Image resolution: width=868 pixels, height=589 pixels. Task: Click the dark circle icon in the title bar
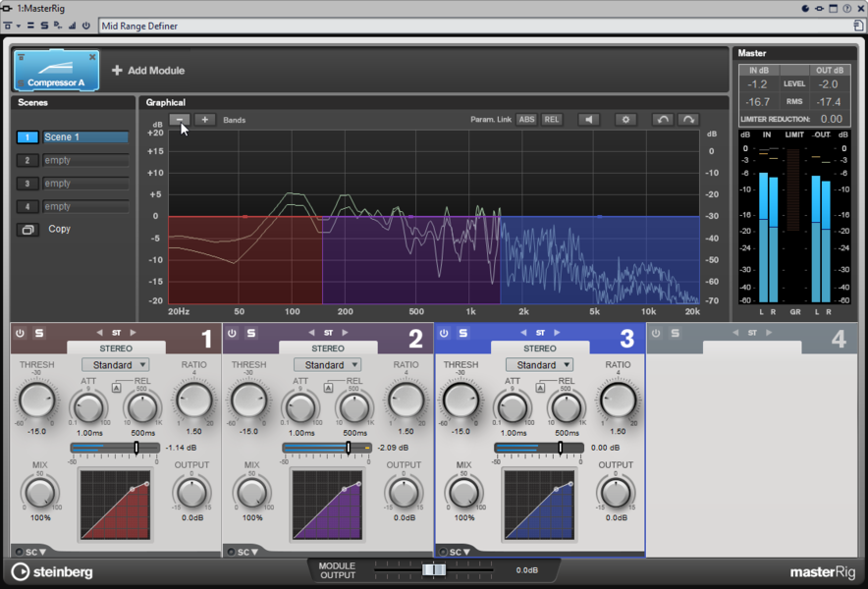pyautogui.click(x=805, y=8)
